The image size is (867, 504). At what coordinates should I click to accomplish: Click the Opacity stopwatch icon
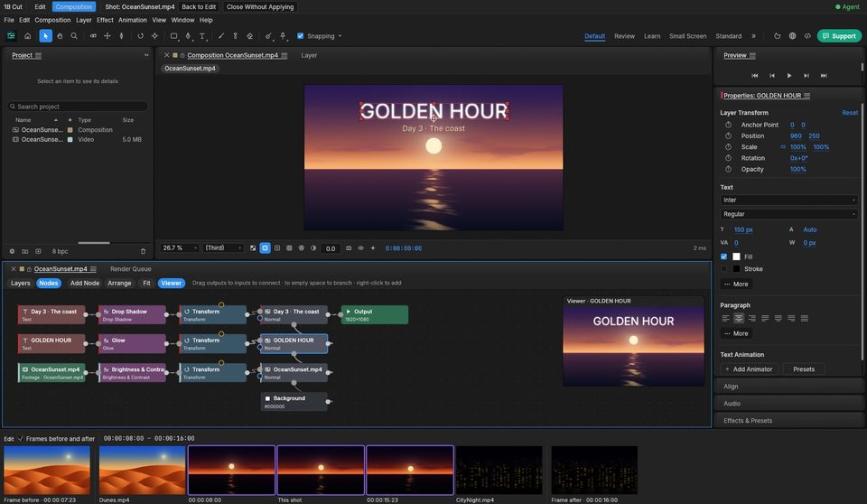tap(728, 169)
